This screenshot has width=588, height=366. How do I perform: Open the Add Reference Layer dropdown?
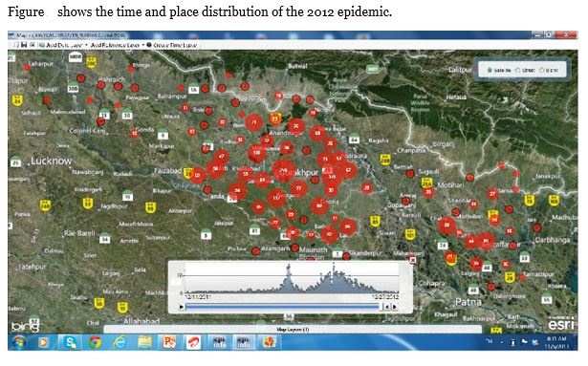click(x=117, y=45)
